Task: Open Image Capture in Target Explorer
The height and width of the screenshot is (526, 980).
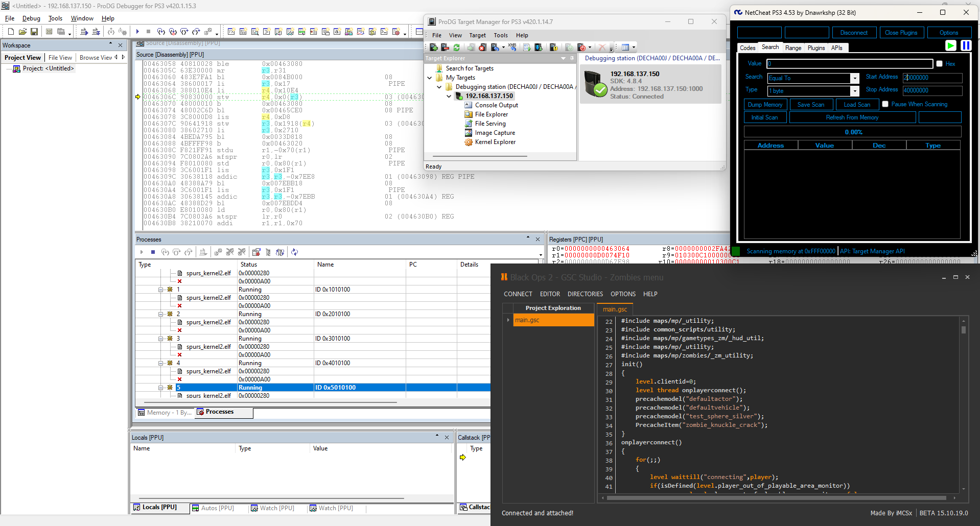Action: (495, 133)
